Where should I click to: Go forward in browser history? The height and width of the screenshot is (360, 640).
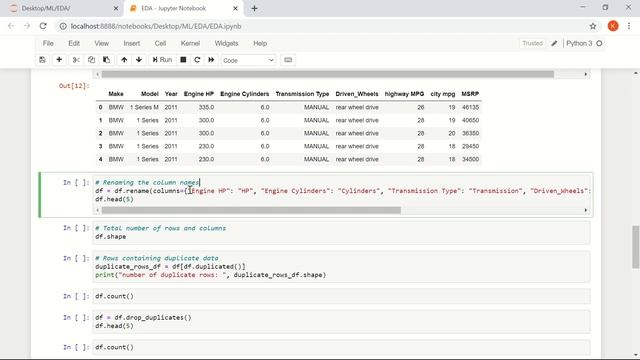pos(27,26)
